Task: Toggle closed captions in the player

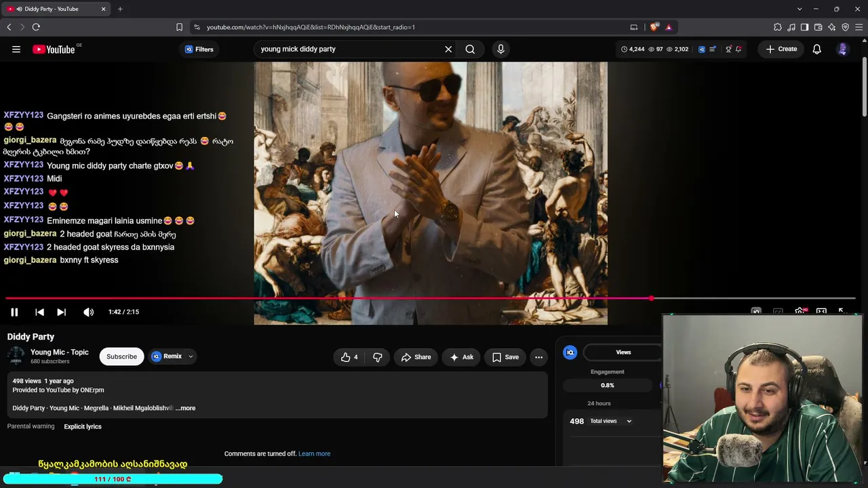Action: pos(778,311)
